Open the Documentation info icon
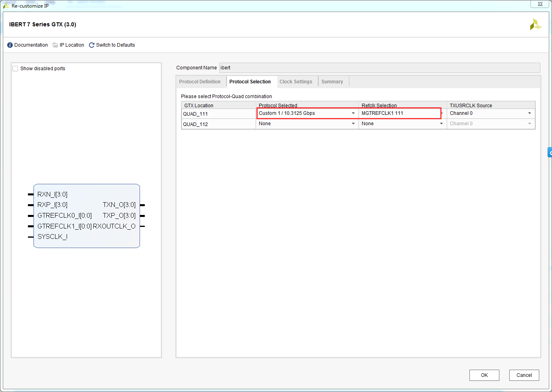This screenshot has height=392, width=552. tap(10, 45)
